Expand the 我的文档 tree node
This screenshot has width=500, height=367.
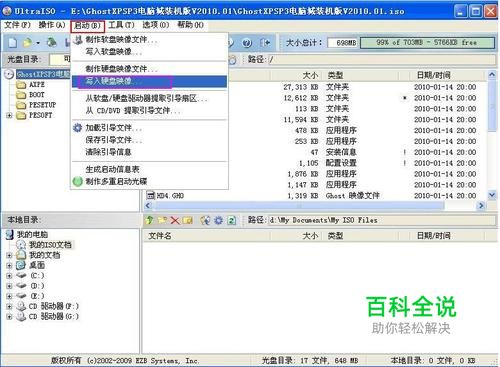tap(9, 255)
